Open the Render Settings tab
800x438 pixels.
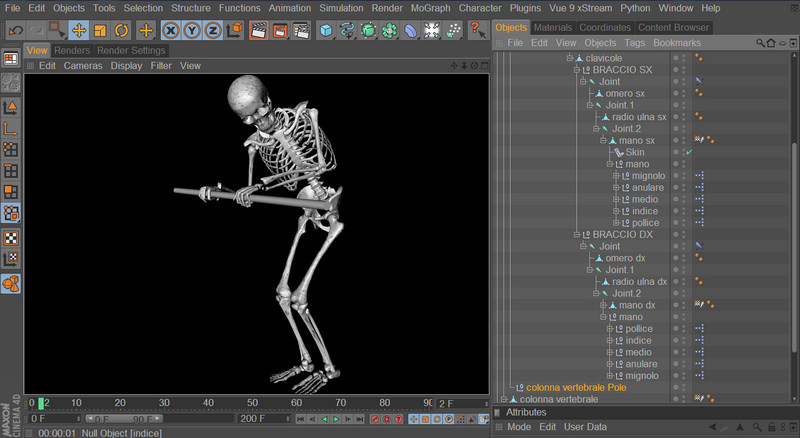click(x=131, y=50)
